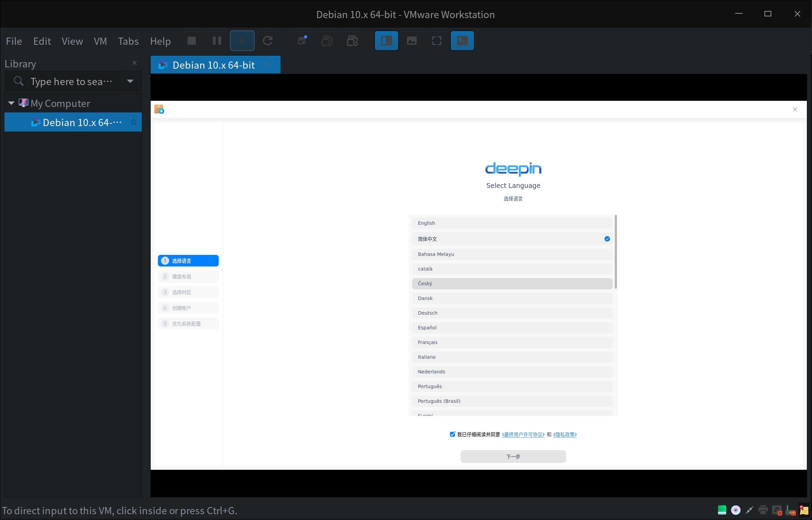Click the 下一步 button in the installer
The width and height of the screenshot is (812, 520).
(513, 456)
